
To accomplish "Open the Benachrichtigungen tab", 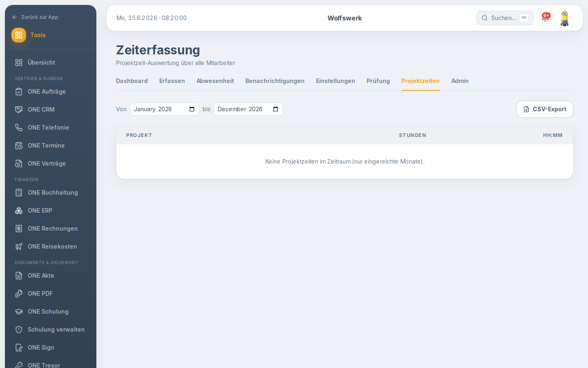I will click(275, 81).
